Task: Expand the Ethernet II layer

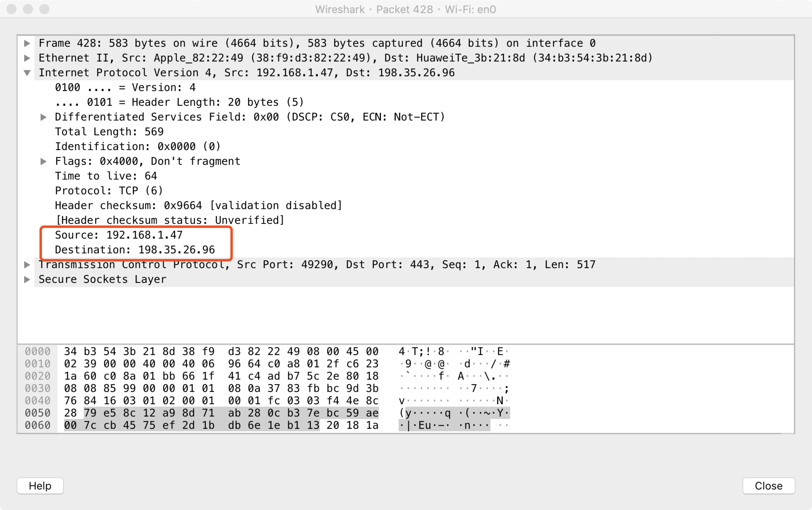Action: point(27,58)
